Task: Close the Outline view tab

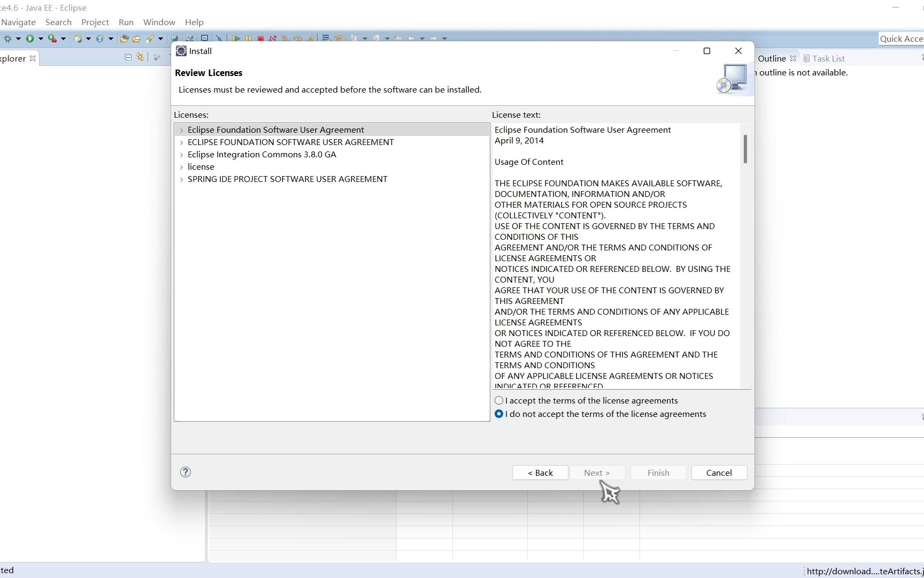Action: coord(793,58)
